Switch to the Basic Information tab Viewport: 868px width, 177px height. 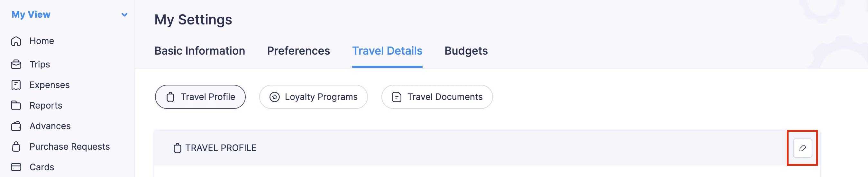coord(199,51)
